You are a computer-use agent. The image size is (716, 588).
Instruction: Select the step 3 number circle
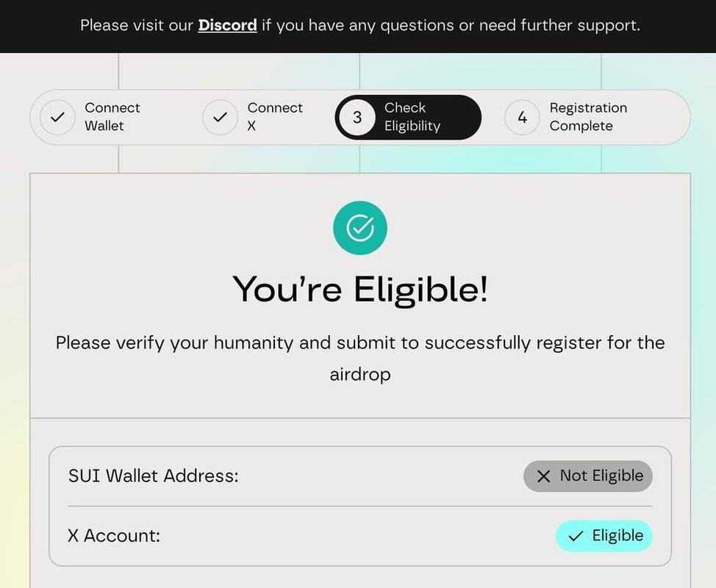click(x=357, y=118)
